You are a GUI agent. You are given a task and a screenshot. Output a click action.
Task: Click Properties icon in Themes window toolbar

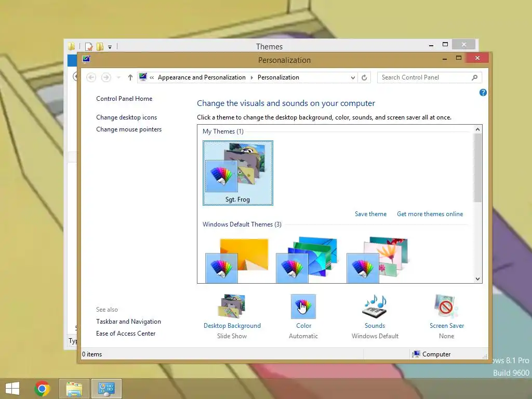point(89,46)
